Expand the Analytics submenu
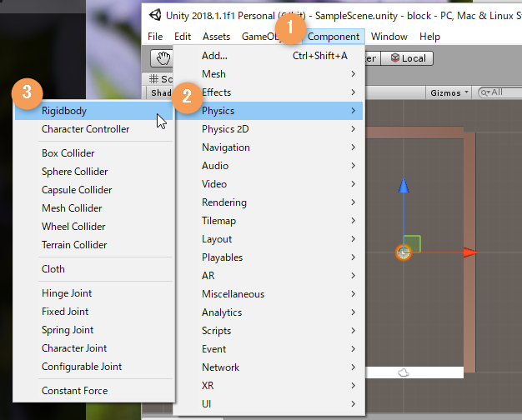This screenshot has width=522, height=420. [269, 312]
